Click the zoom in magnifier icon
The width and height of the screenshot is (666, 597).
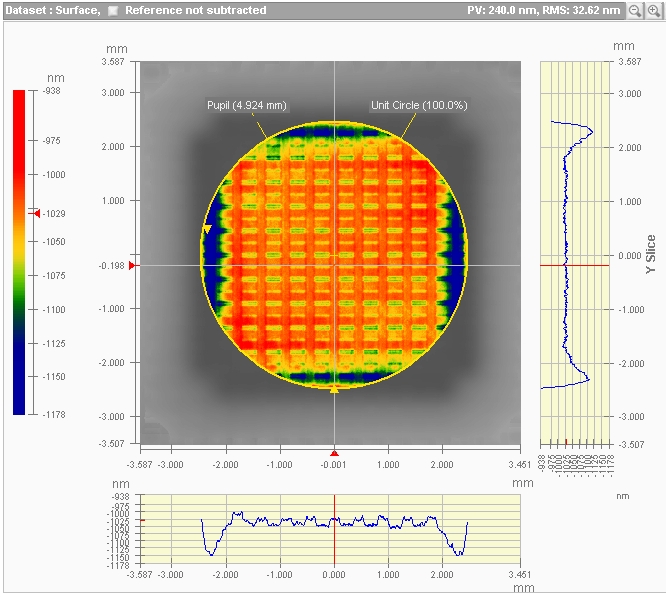click(x=654, y=10)
